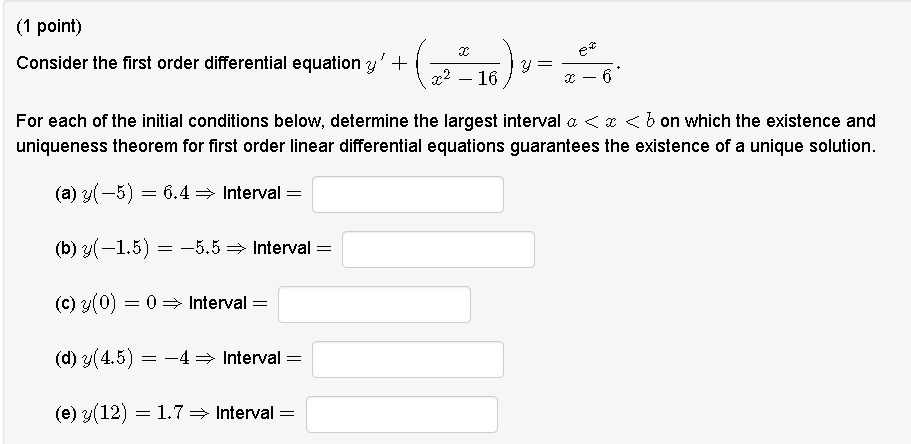Click "Consider the first order differential equation" text
The image size is (911, 444).
pyautogui.click(x=188, y=64)
